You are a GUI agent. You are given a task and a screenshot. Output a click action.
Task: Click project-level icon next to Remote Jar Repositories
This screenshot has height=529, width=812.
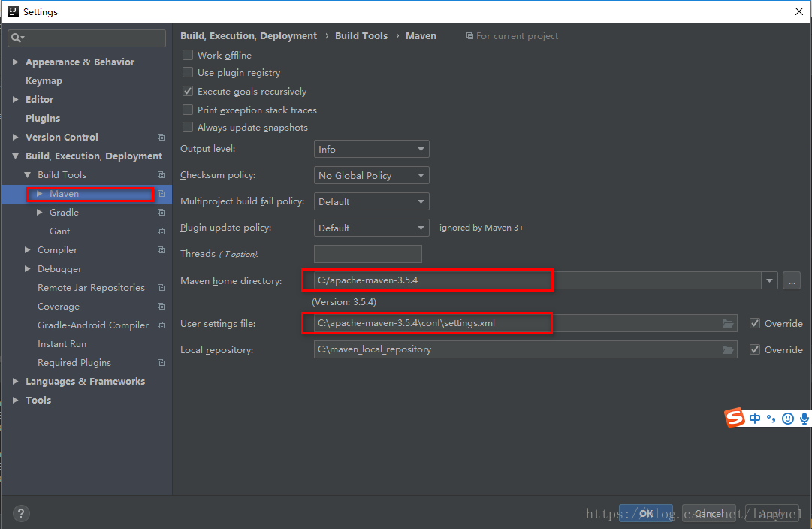point(161,288)
